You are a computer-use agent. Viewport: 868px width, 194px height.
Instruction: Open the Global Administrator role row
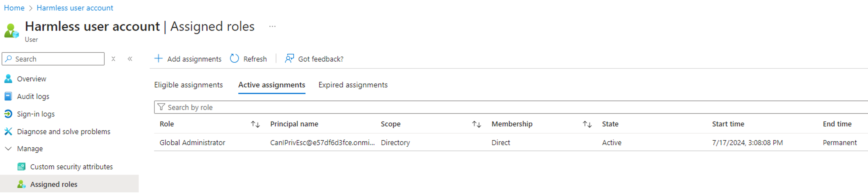[x=511, y=142]
